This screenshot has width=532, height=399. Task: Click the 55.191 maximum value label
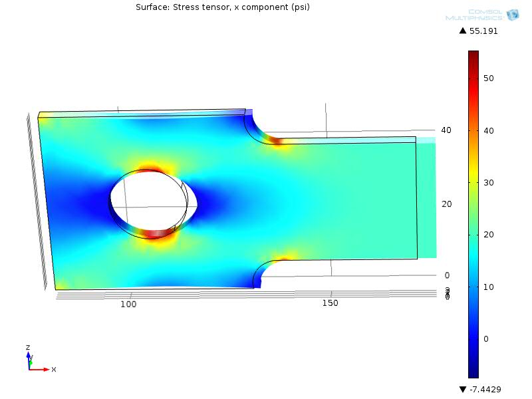tap(483, 31)
